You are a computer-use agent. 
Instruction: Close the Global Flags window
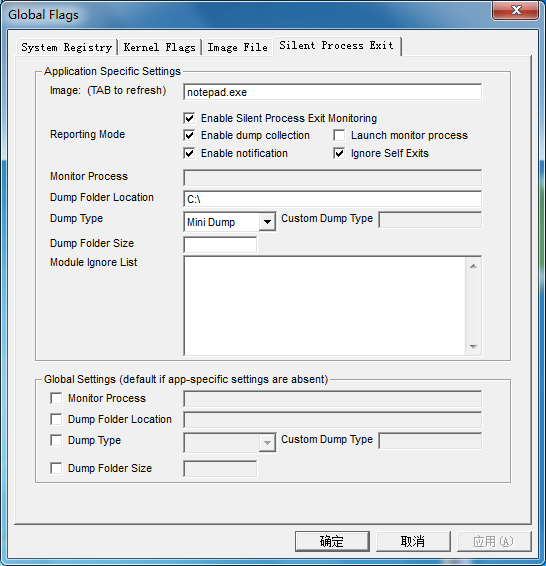point(516,10)
